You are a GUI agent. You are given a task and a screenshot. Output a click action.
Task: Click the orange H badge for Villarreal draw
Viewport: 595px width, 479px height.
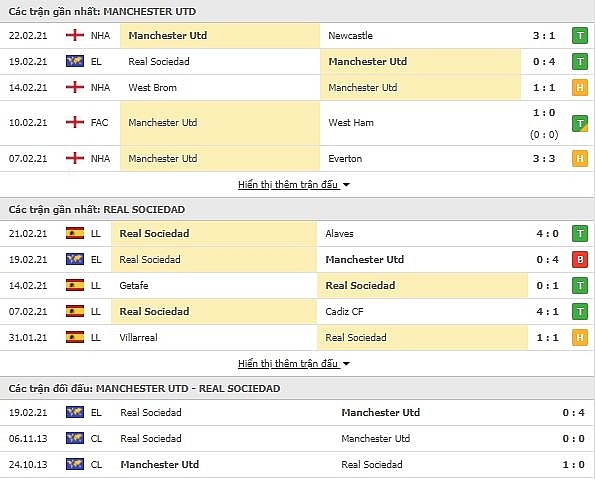(x=580, y=337)
